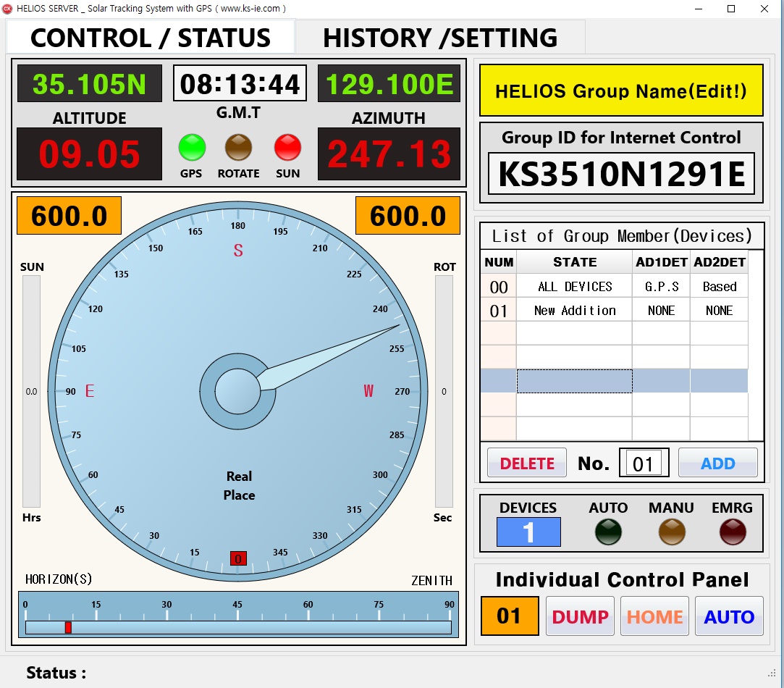Screen dimensions: 784x688
Task: Click the SUN Hrs vertical gauge bar
Action: (x=32, y=391)
